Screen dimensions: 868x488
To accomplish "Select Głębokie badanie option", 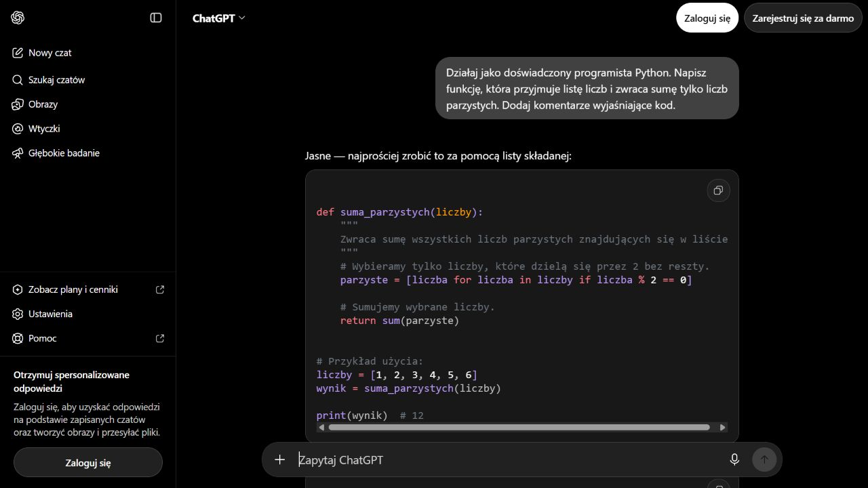I will pyautogui.click(x=88, y=153).
